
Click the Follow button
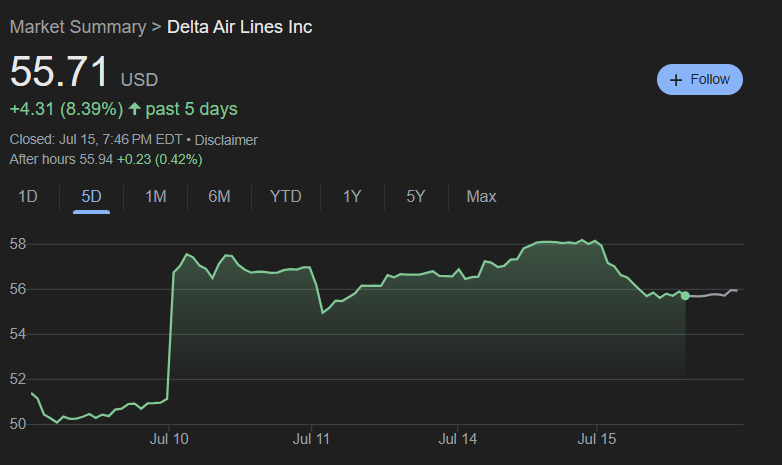[699, 79]
